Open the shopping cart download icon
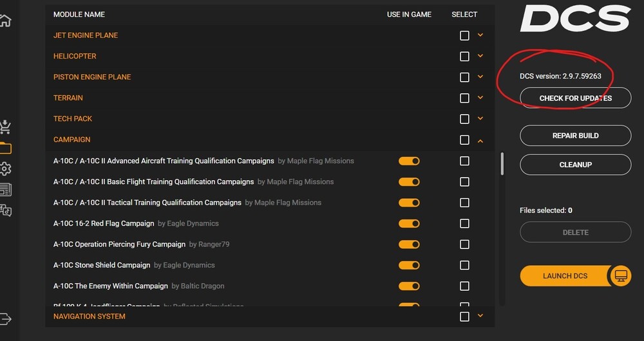Viewport: 644px width, 341px height. [5, 127]
